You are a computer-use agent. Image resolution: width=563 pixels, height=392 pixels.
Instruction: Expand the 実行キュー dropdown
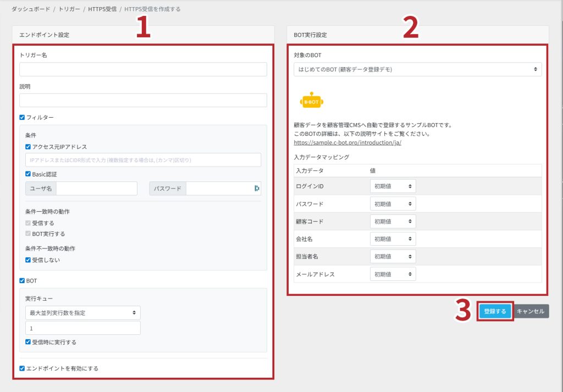[82, 313]
